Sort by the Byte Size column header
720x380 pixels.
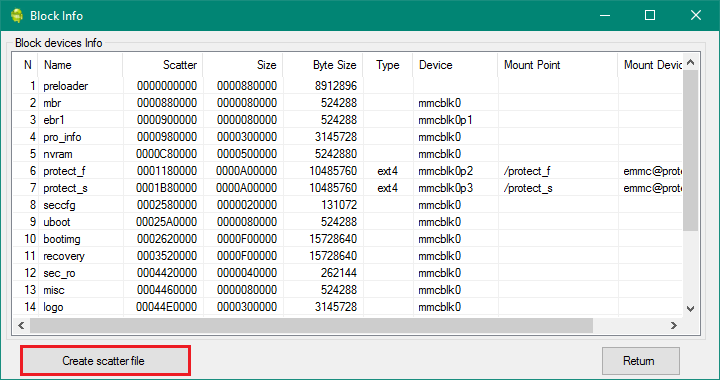[x=323, y=65]
